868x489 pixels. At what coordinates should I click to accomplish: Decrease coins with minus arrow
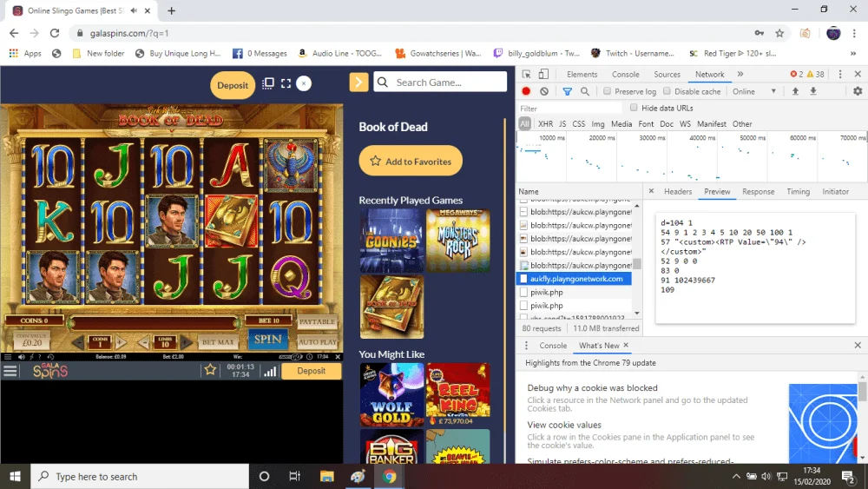coord(79,342)
